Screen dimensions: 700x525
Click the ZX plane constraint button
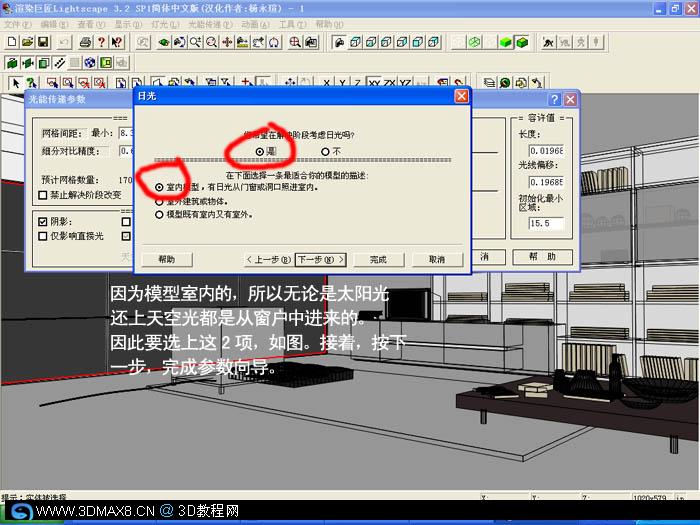pyautogui.click(x=390, y=83)
